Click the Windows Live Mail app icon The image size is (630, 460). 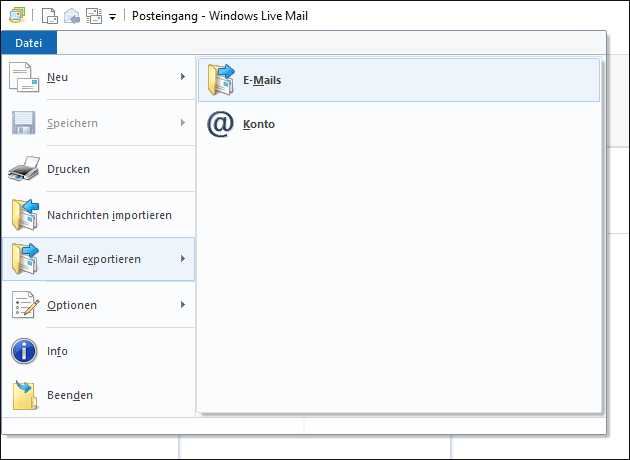pyautogui.click(x=17, y=16)
